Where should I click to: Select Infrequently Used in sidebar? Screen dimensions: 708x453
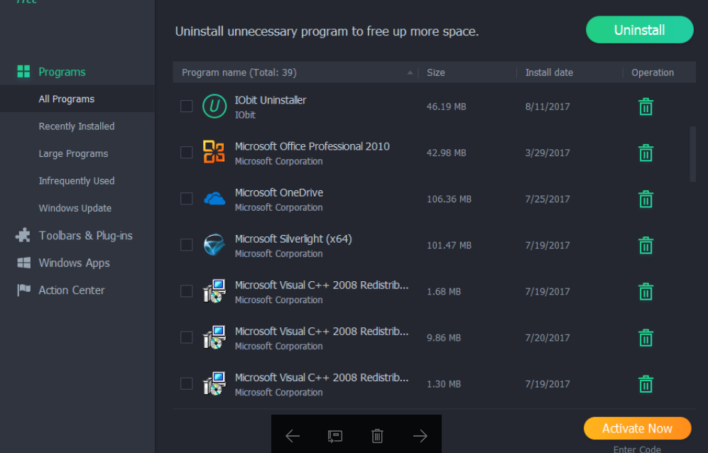pos(76,181)
